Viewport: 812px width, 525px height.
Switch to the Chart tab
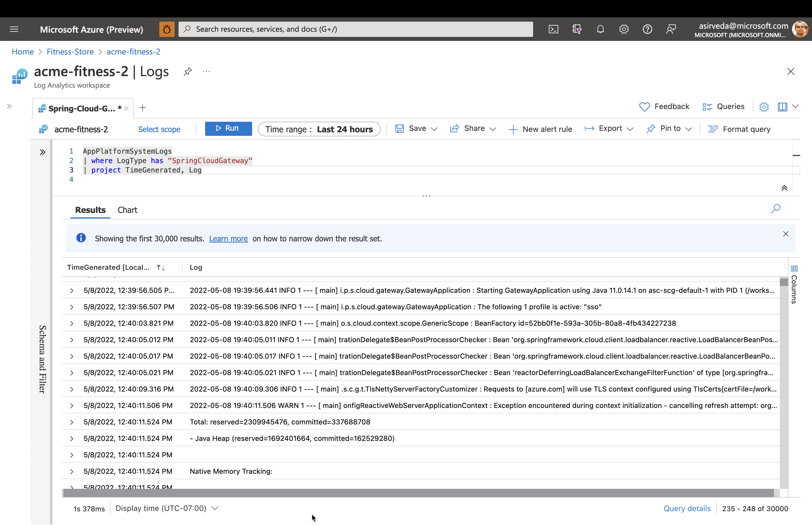[x=127, y=210]
